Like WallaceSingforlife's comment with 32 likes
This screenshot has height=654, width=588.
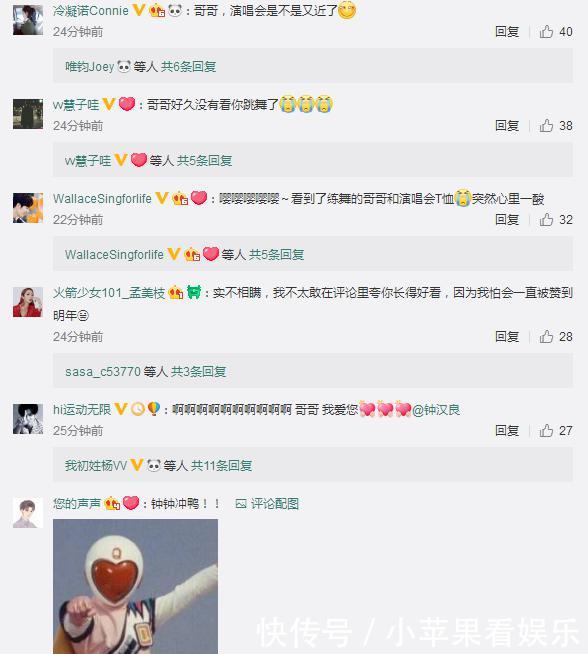(546, 219)
